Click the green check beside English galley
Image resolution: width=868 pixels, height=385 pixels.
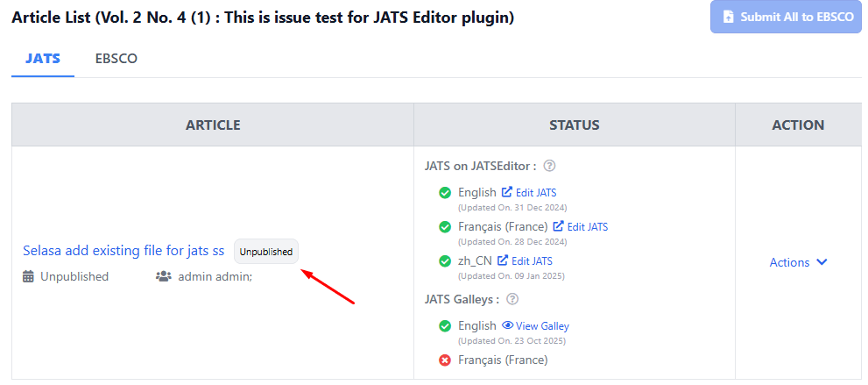click(445, 326)
